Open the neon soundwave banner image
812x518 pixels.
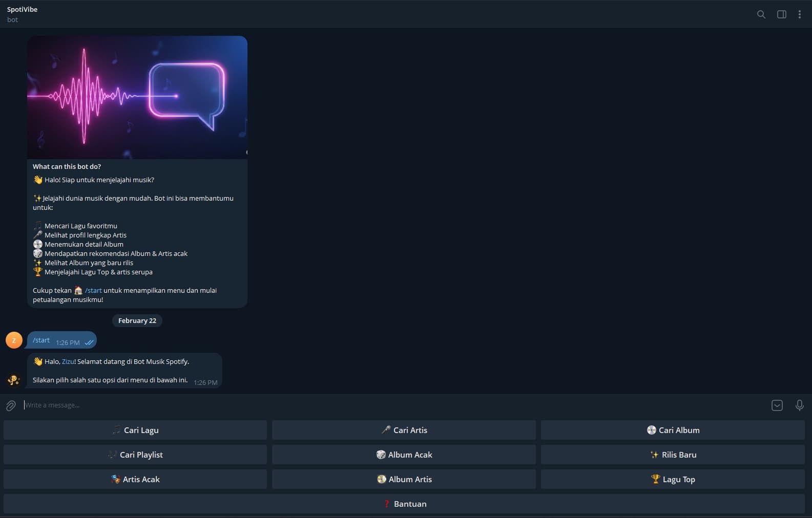[x=137, y=97]
